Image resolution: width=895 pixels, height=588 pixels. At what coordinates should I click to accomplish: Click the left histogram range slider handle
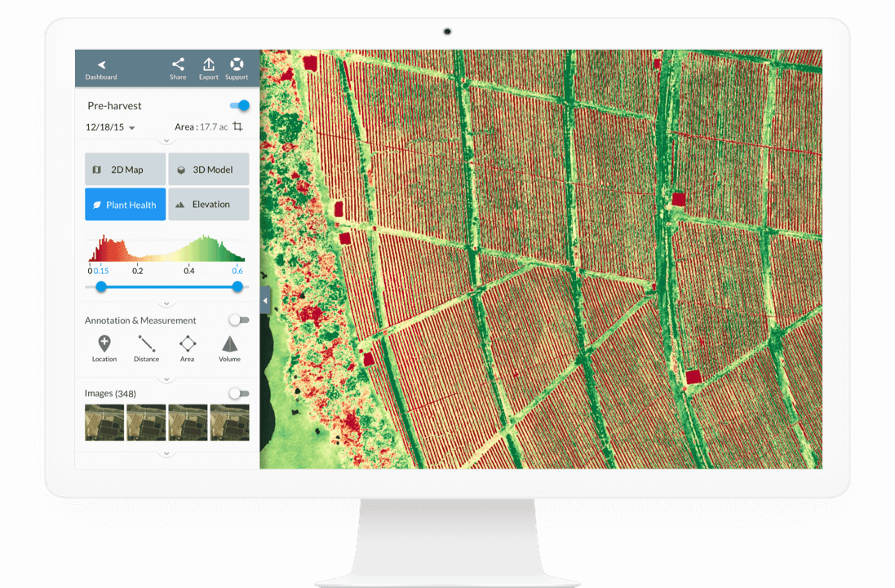tap(101, 286)
